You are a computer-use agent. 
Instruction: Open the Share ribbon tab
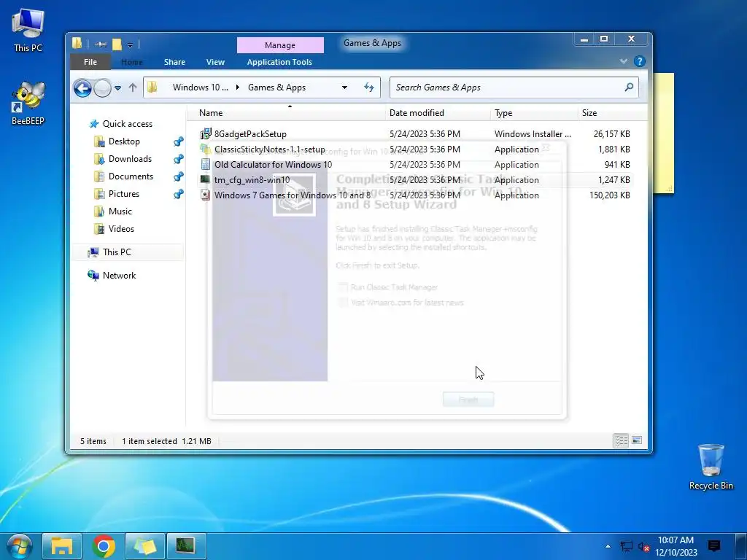tap(174, 62)
